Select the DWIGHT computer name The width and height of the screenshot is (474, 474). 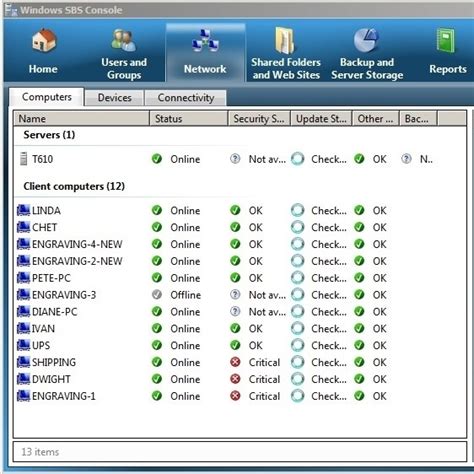[x=51, y=379]
